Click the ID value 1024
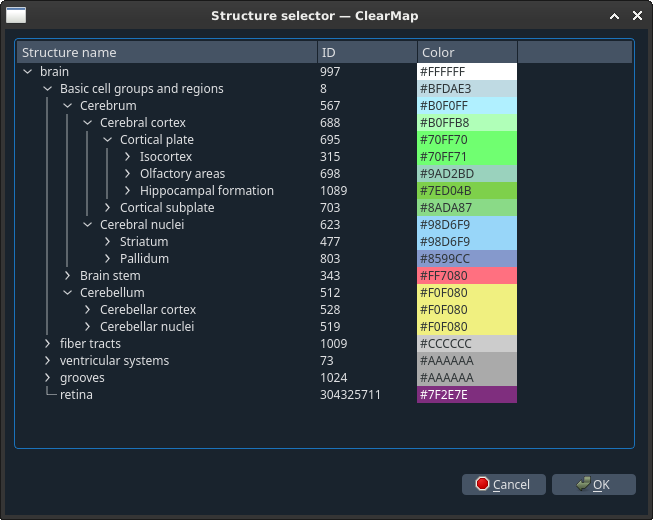The height and width of the screenshot is (520, 653). pos(334,378)
